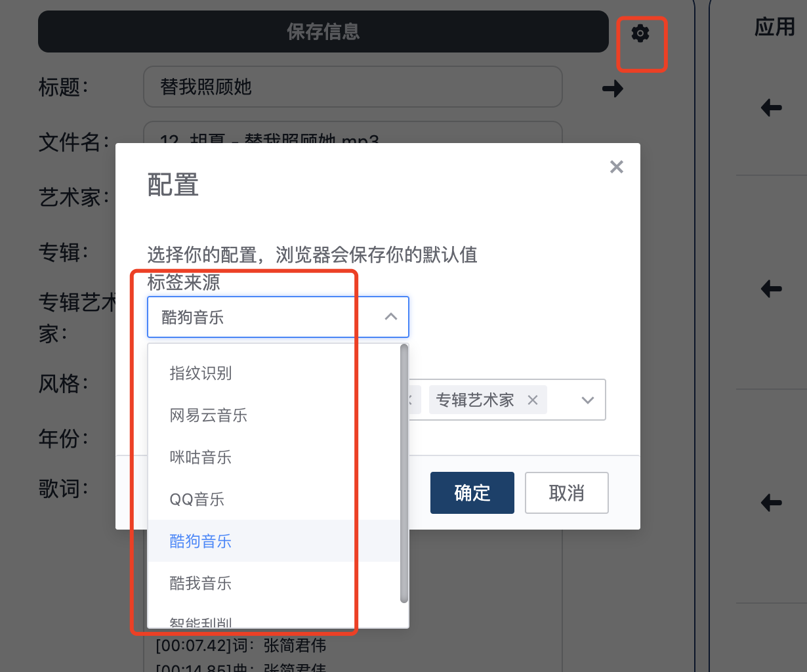The width and height of the screenshot is (807, 672).
Task: Click the dropdown list's vertical scrollbar
Action: click(404, 472)
